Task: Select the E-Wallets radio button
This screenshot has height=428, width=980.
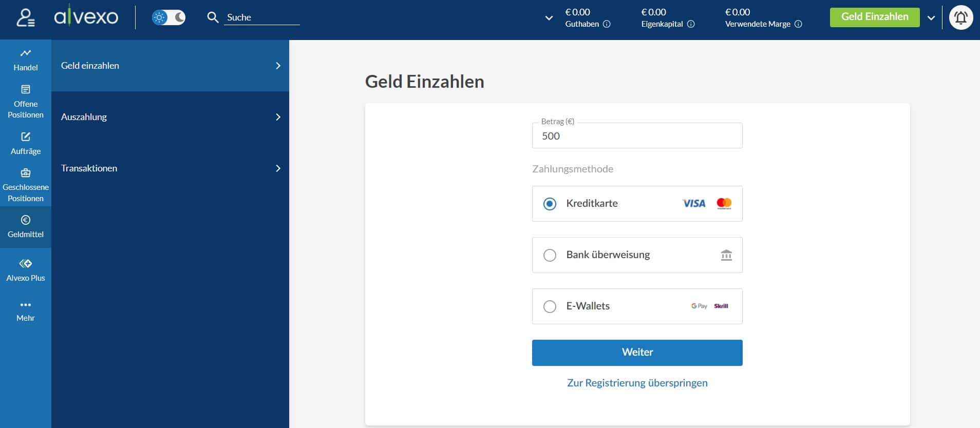Action: 550,306
